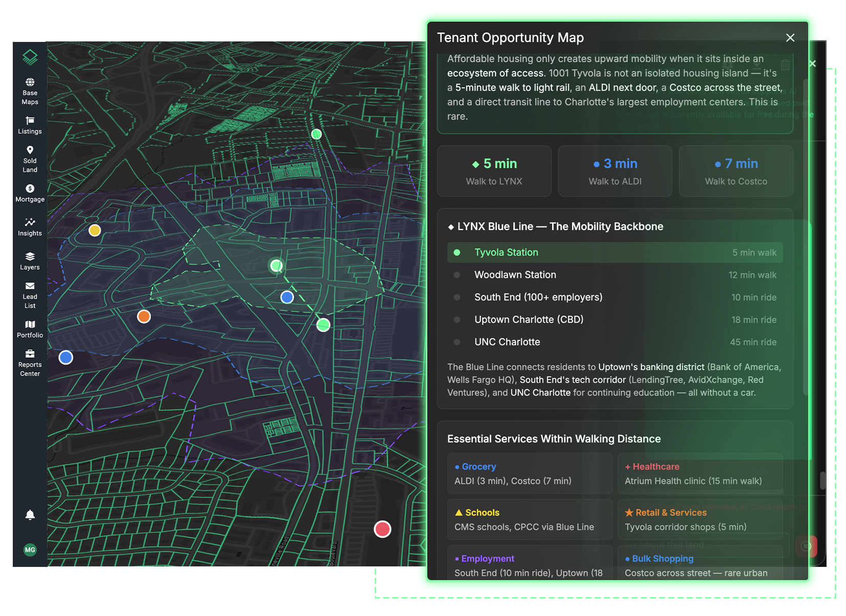846x616 pixels.
Task: Click the Employment services card
Action: [530, 562]
